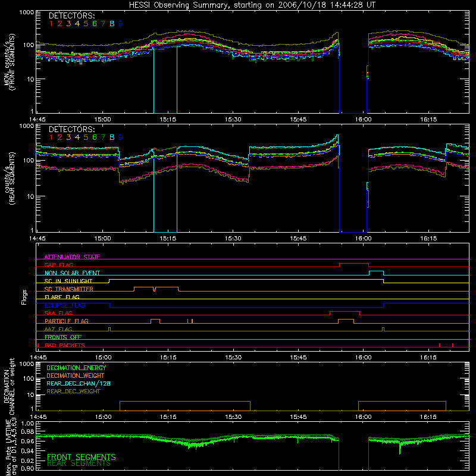Click yellow detector 4 in front segments legend
Screen dimensions: 476x476
point(77,24)
